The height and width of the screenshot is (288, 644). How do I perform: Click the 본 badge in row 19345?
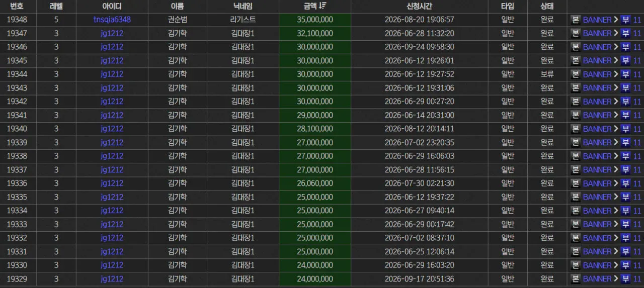576,60
